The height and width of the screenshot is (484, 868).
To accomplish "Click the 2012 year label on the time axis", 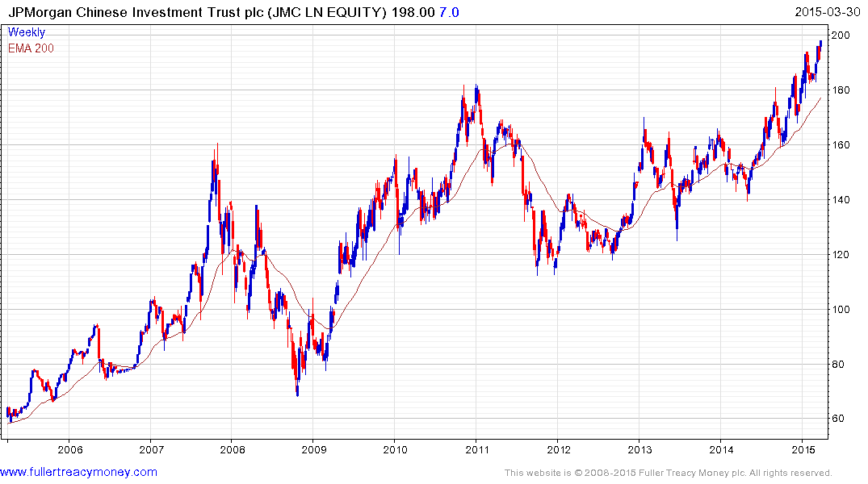I will [559, 449].
